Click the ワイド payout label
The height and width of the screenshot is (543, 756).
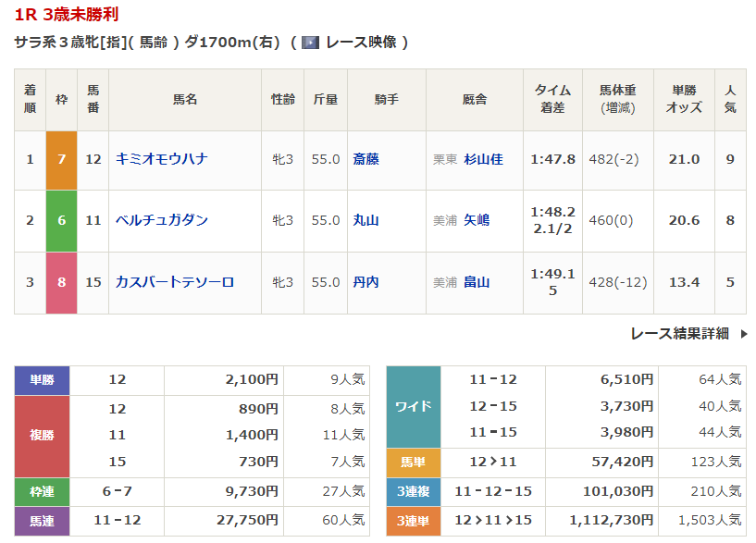click(413, 407)
